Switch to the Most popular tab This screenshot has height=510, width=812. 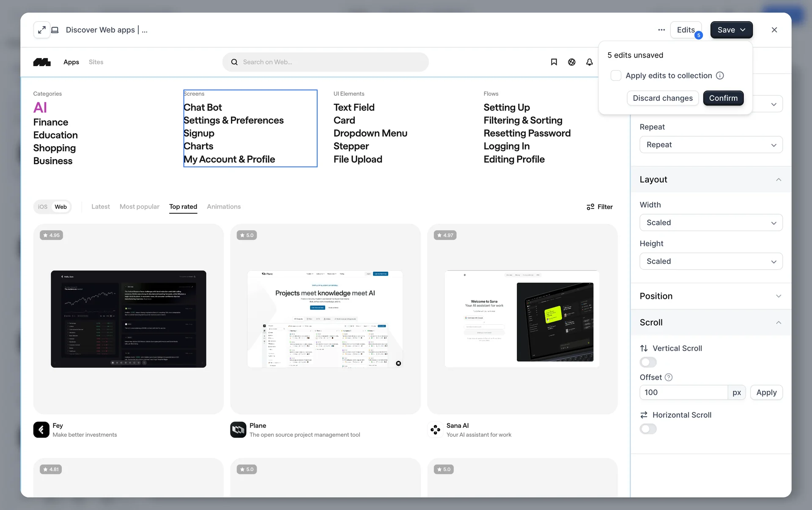pos(139,207)
